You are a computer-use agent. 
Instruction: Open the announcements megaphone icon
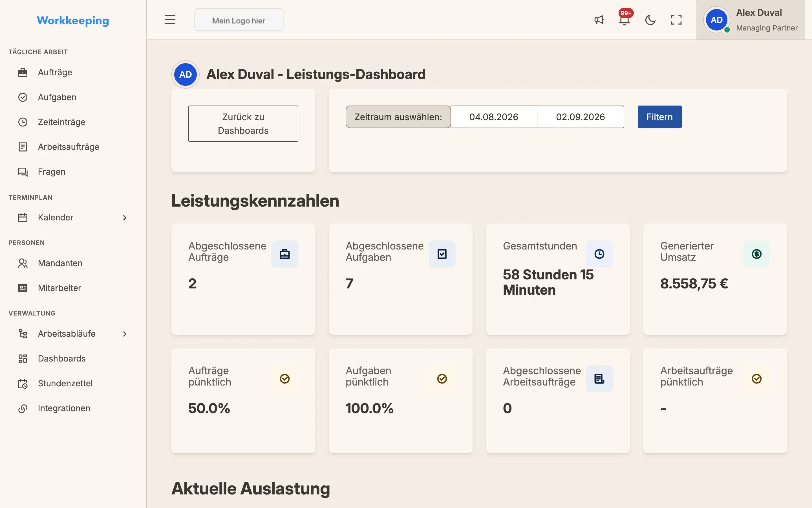[x=599, y=20]
